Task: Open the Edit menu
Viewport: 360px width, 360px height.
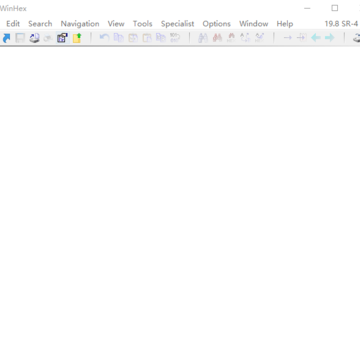Action: tap(13, 24)
